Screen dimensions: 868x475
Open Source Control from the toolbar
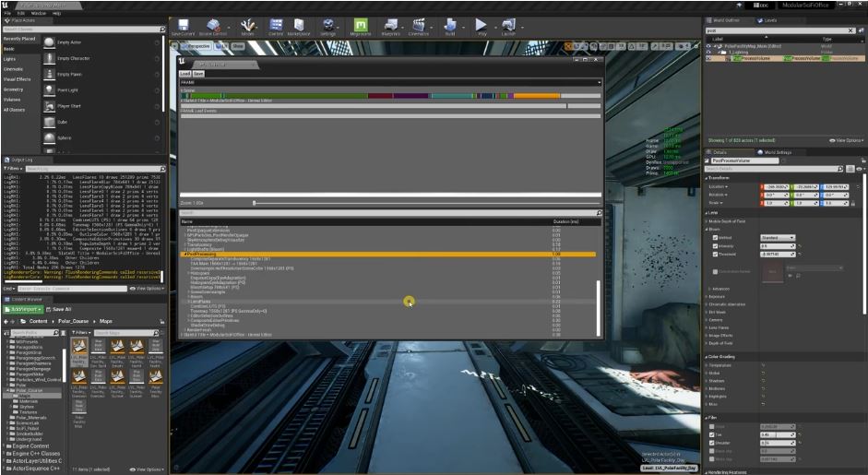(215, 26)
